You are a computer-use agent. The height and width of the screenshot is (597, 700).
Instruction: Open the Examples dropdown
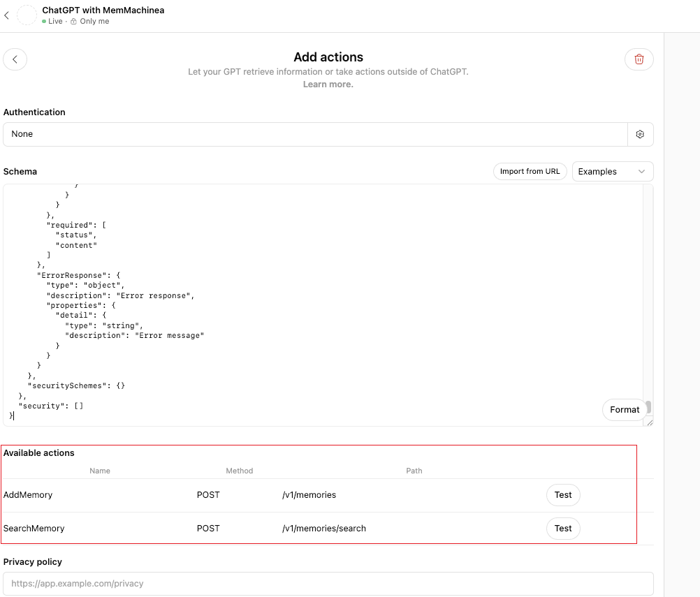point(613,171)
